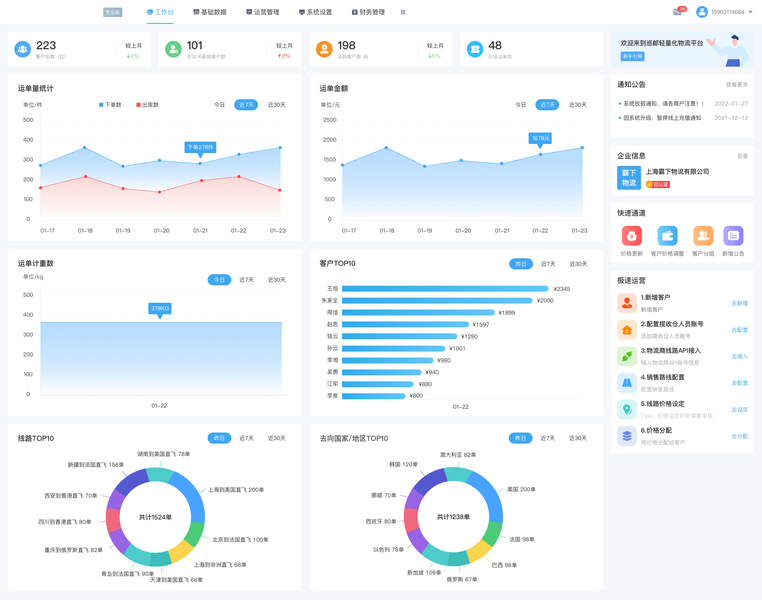Open the 系统设置 menu
762x600 pixels.
pos(315,12)
